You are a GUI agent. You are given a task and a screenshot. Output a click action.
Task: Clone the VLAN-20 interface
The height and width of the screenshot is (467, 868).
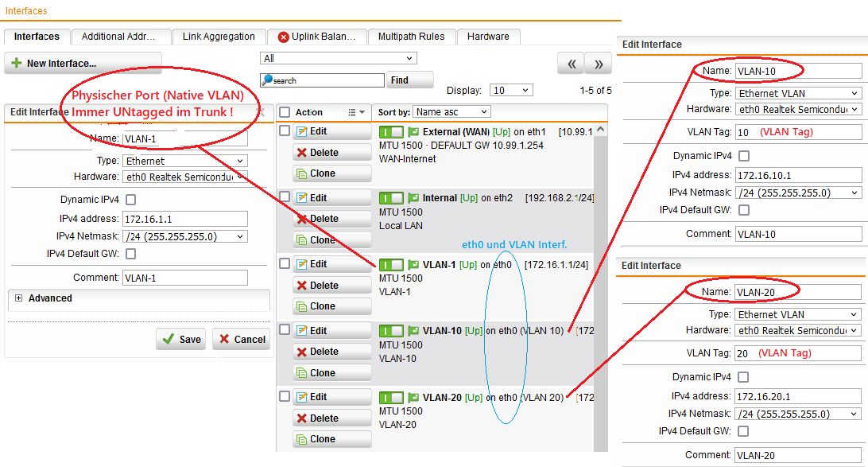(x=331, y=439)
